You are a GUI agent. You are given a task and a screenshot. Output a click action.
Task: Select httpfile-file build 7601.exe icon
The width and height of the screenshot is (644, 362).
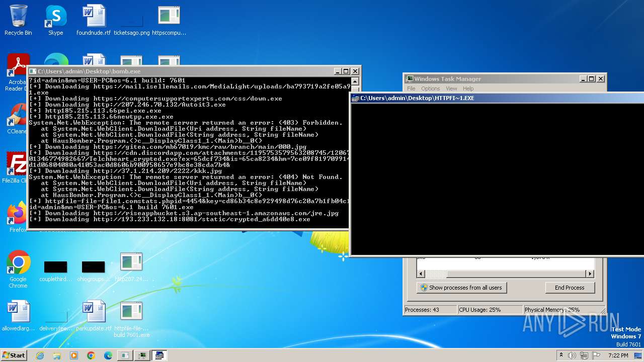(x=131, y=319)
